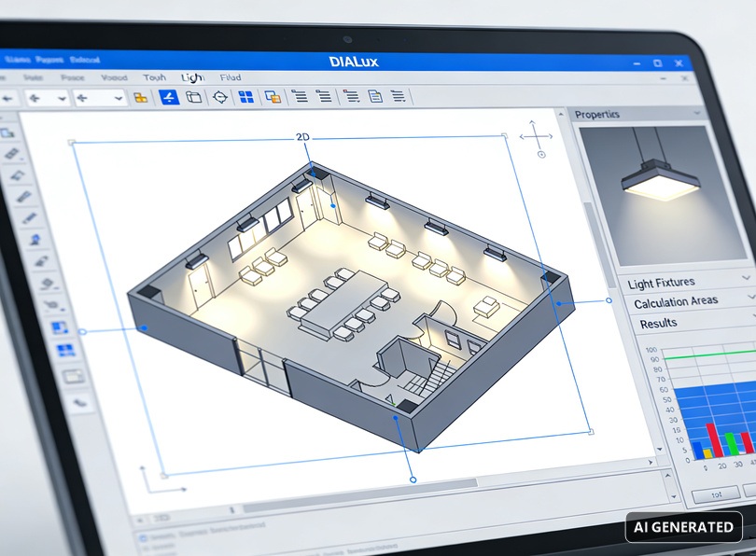This screenshot has width=756, height=556.
Task: Click the rightmost list icon in the toolbar
Action: pos(398,96)
